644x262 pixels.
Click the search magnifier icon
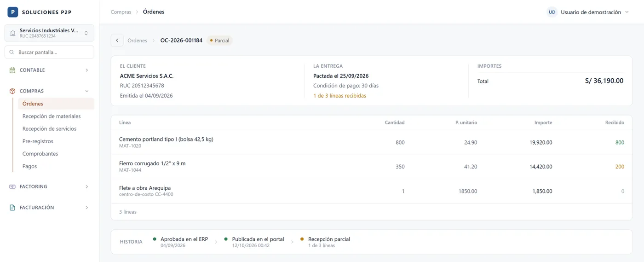pyautogui.click(x=11, y=52)
